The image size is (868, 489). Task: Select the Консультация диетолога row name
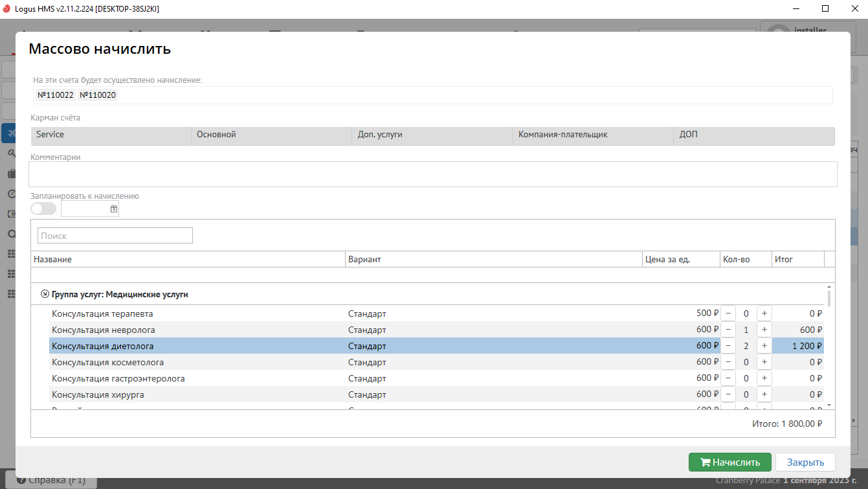[x=103, y=346]
